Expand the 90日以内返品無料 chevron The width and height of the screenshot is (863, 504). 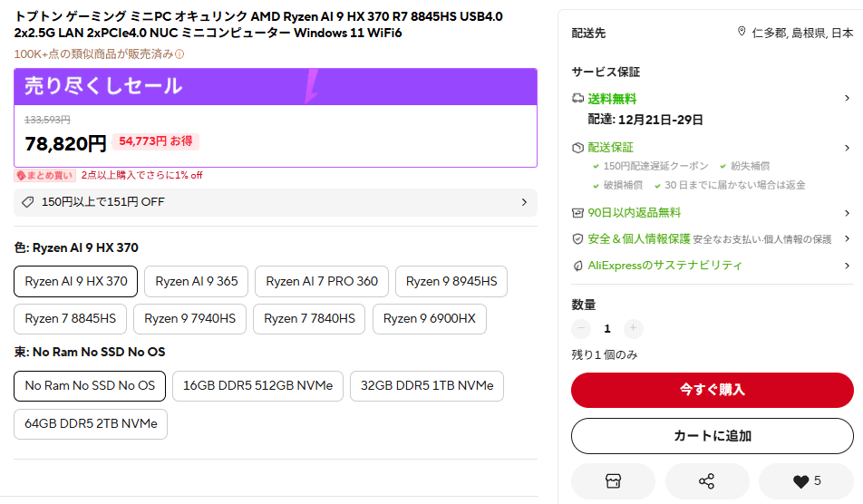[847, 213]
